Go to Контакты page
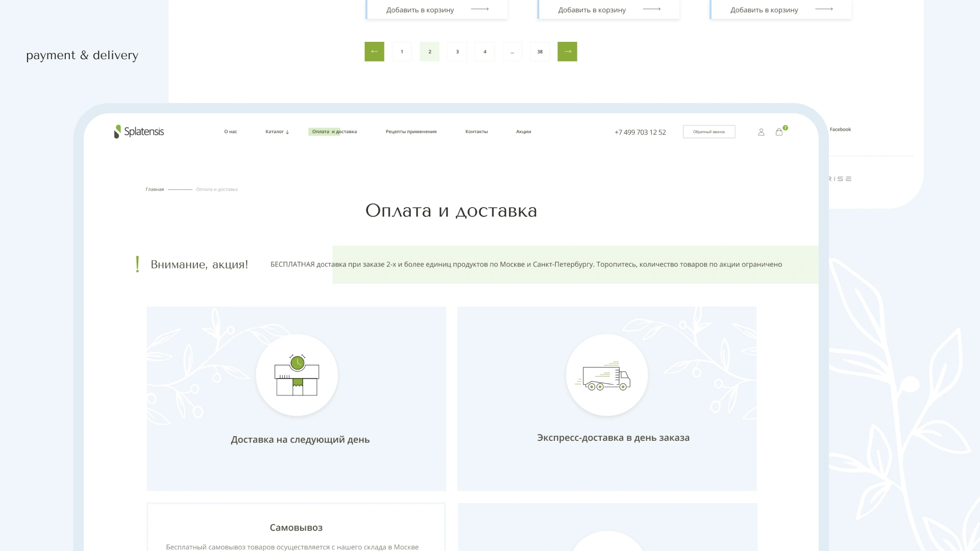The height and width of the screenshot is (551, 980). [476, 132]
